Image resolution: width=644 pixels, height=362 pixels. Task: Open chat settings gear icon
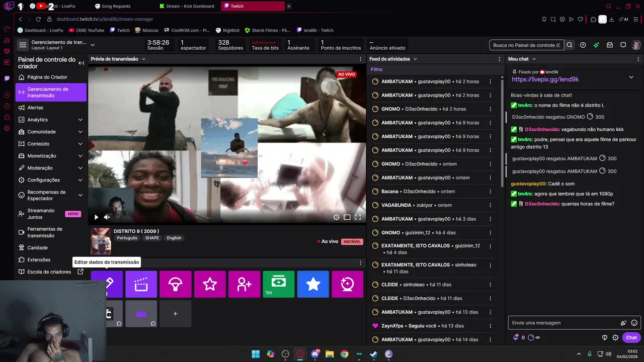click(x=615, y=338)
